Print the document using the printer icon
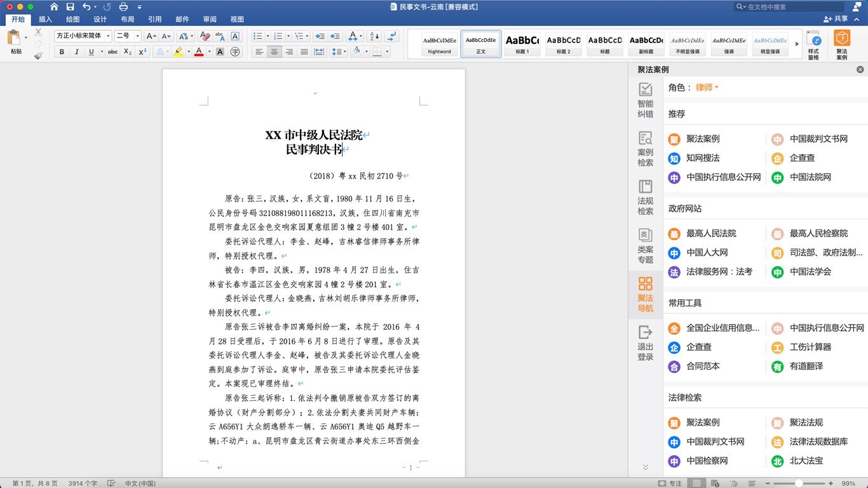868x488 pixels. pyautogui.click(x=123, y=7)
